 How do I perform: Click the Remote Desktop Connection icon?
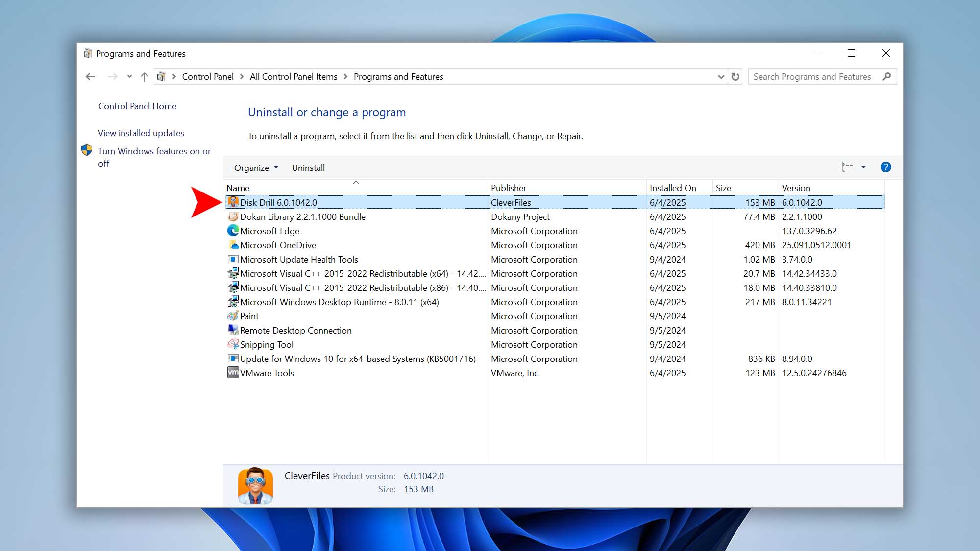tap(233, 330)
